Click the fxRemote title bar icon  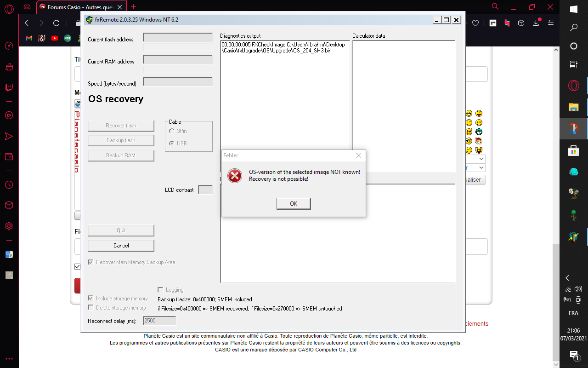[89, 20]
